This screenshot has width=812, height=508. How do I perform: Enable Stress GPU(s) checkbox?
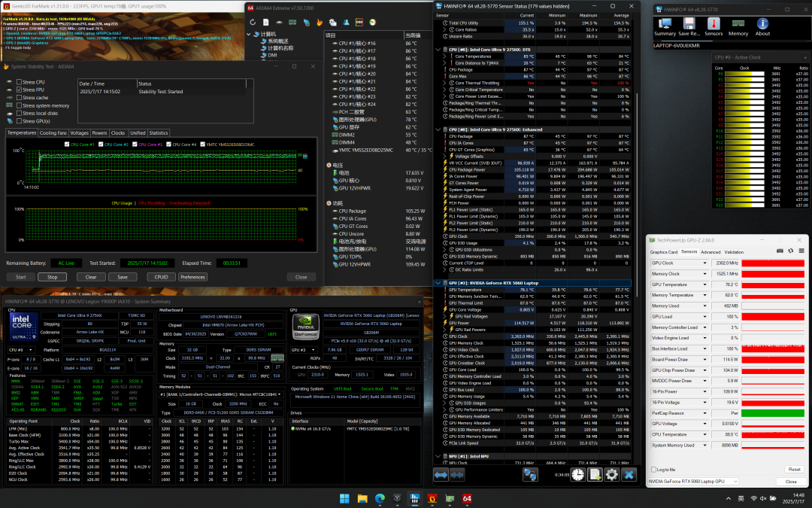[x=19, y=120]
